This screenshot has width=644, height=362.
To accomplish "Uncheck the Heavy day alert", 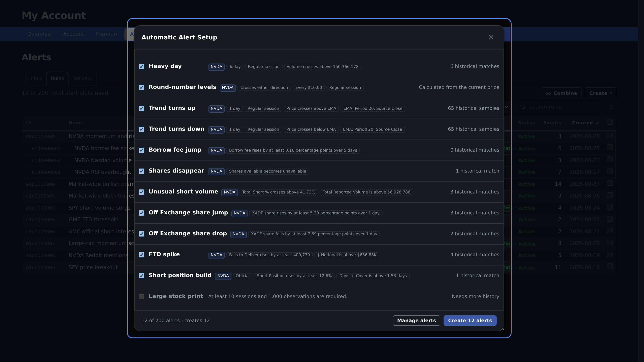I will point(141,66).
